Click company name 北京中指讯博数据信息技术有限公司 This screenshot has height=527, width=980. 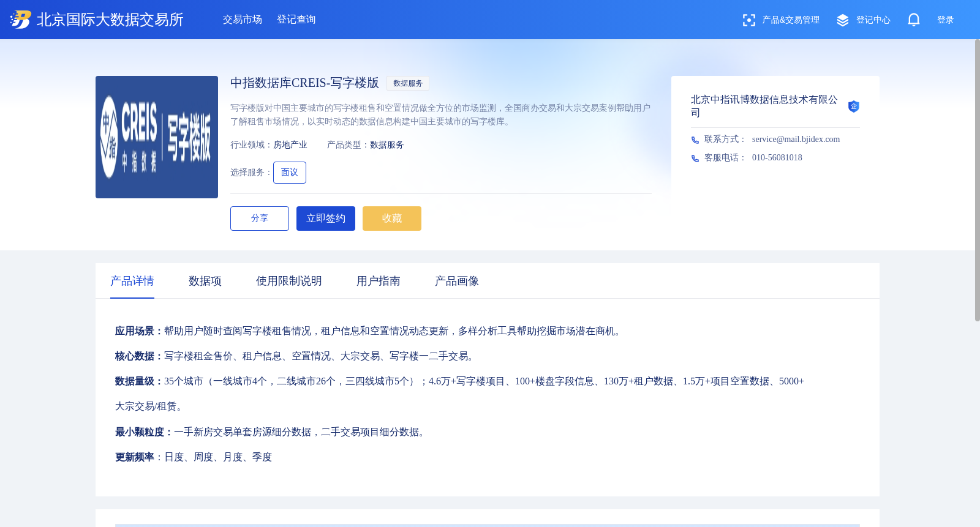coord(764,106)
